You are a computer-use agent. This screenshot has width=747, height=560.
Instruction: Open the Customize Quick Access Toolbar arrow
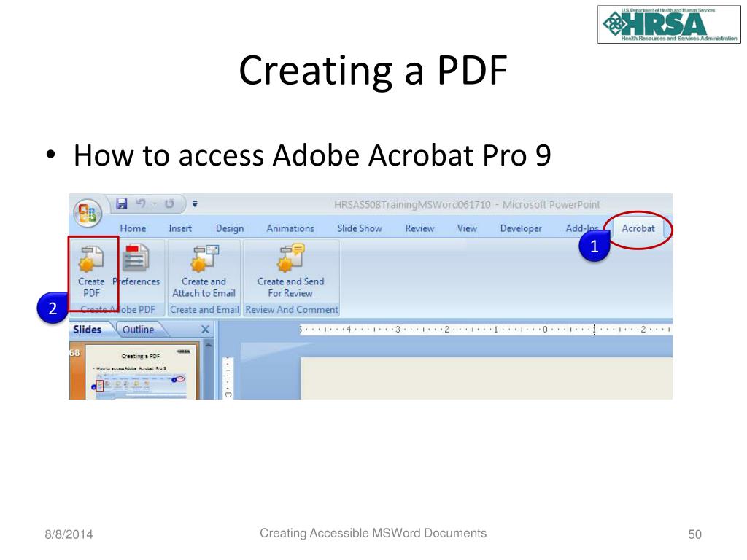click(195, 204)
